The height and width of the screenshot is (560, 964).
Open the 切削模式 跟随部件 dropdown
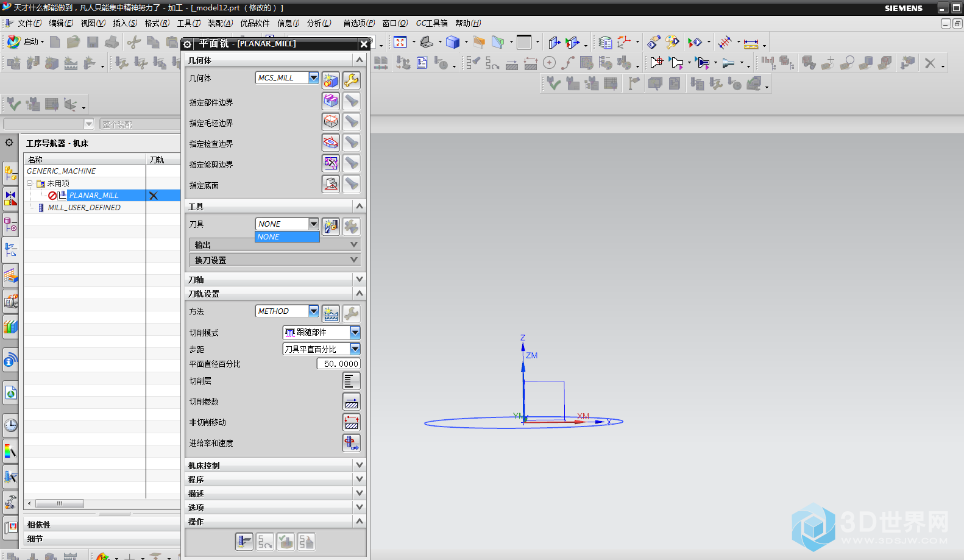[355, 332]
